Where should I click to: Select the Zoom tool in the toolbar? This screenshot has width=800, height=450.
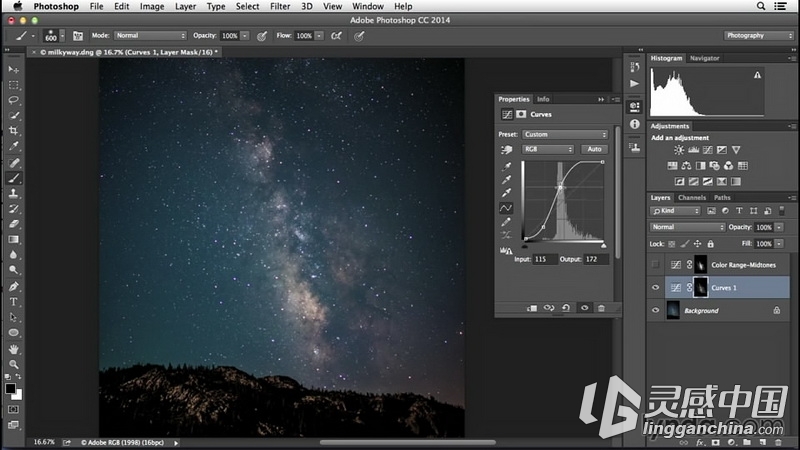pyautogui.click(x=14, y=364)
